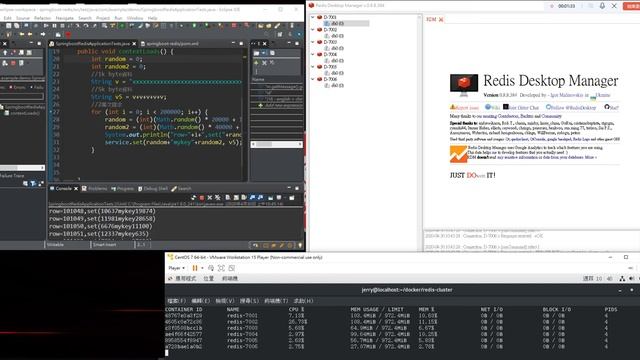Click the VMware full screen icon
This screenshot has height=360, width=640.
tap(221, 268)
